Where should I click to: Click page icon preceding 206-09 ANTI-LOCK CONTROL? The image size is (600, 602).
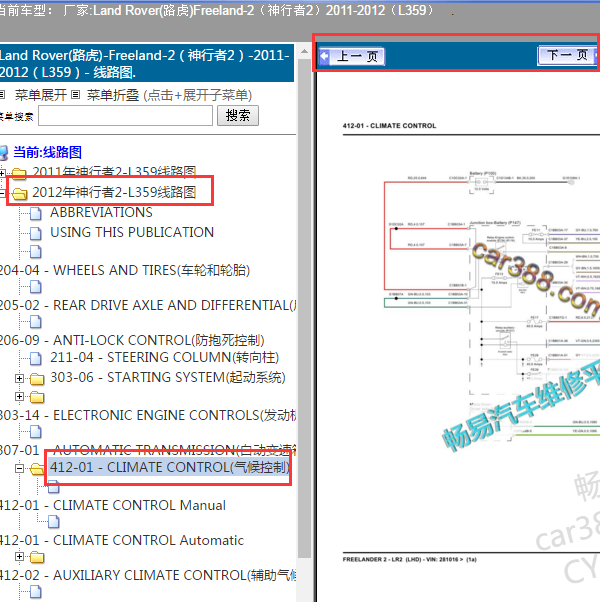coord(35,322)
